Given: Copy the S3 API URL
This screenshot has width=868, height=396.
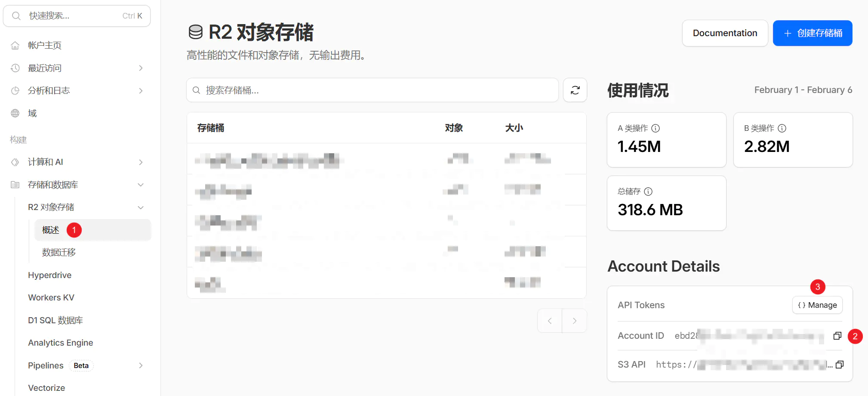Looking at the screenshot, I should pyautogui.click(x=839, y=365).
